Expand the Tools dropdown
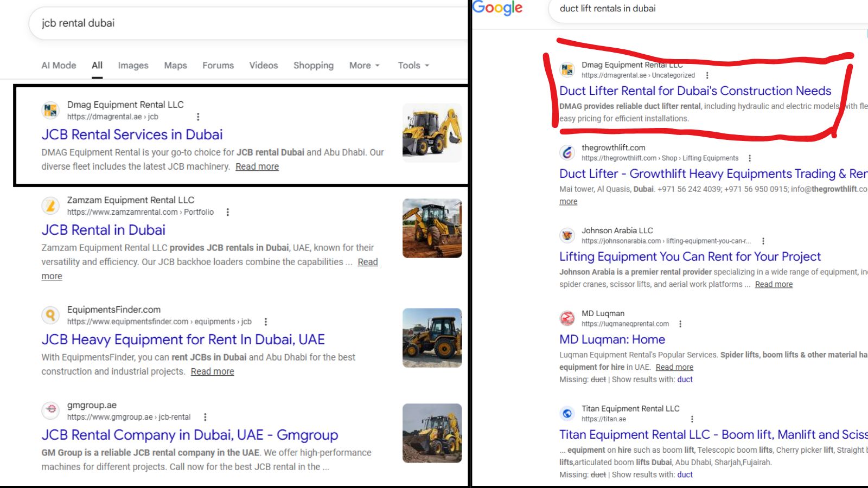Screen dimensions: 868x488 click(413, 65)
